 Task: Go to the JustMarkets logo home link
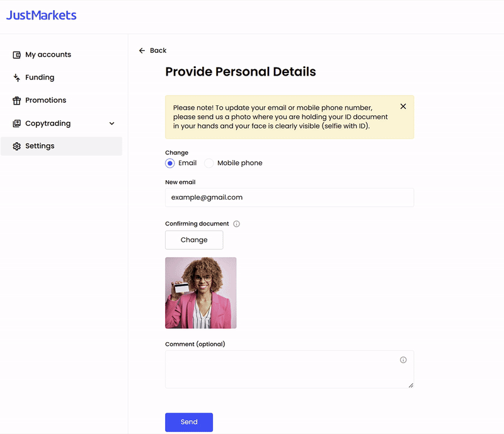pyautogui.click(x=42, y=15)
